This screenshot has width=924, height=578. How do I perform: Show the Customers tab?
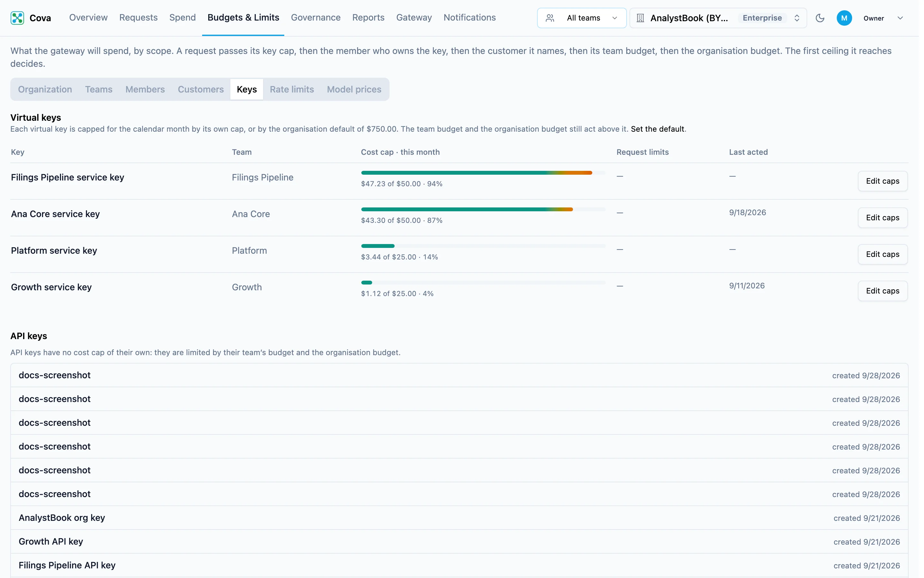201,90
